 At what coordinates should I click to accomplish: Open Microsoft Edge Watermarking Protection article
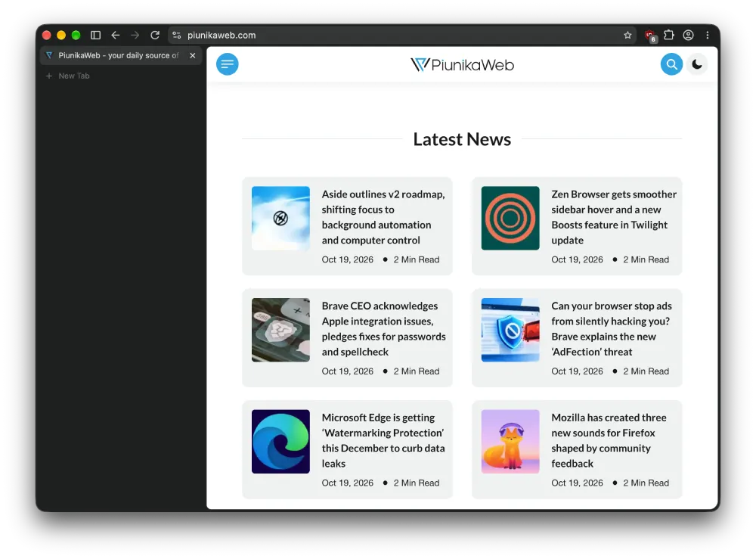383,440
